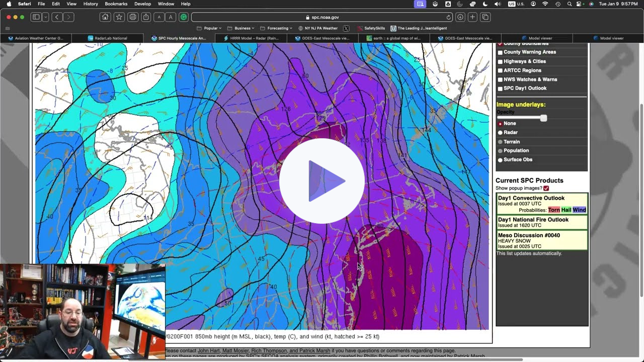Open favorites with the star icon
644x362 pixels.
(119, 17)
